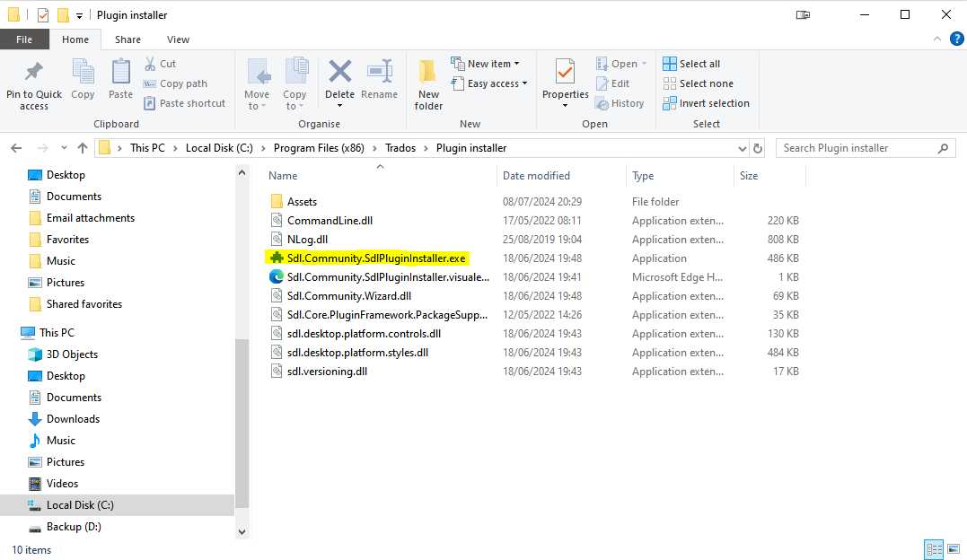This screenshot has width=967, height=560.
Task: Open the Easy access dropdown
Action: click(x=489, y=83)
